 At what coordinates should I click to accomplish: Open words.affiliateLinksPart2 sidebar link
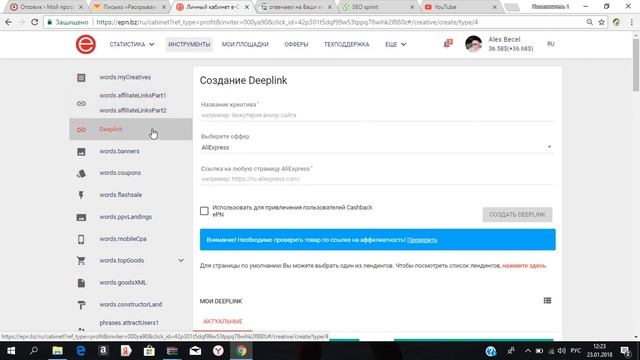(133, 110)
